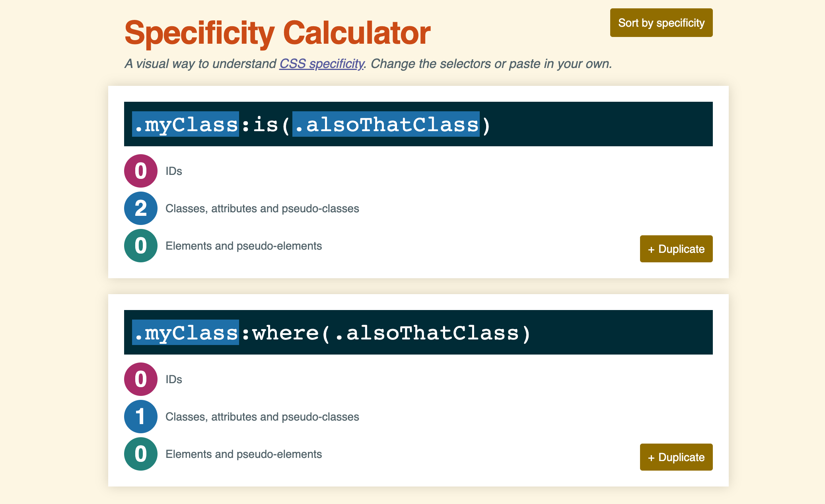Image resolution: width=825 pixels, height=504 pixels.
Task: Click the Sort by specificity button
Action: point(661,23)
